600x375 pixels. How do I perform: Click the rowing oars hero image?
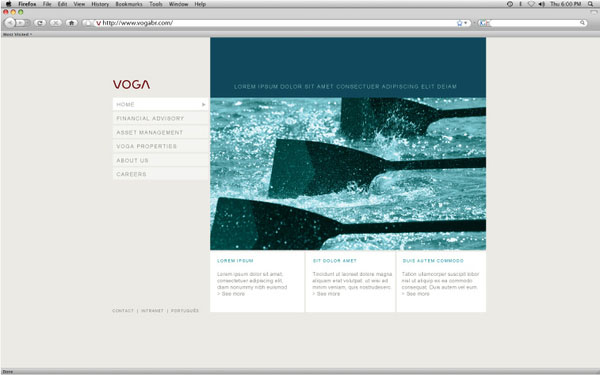348,174
